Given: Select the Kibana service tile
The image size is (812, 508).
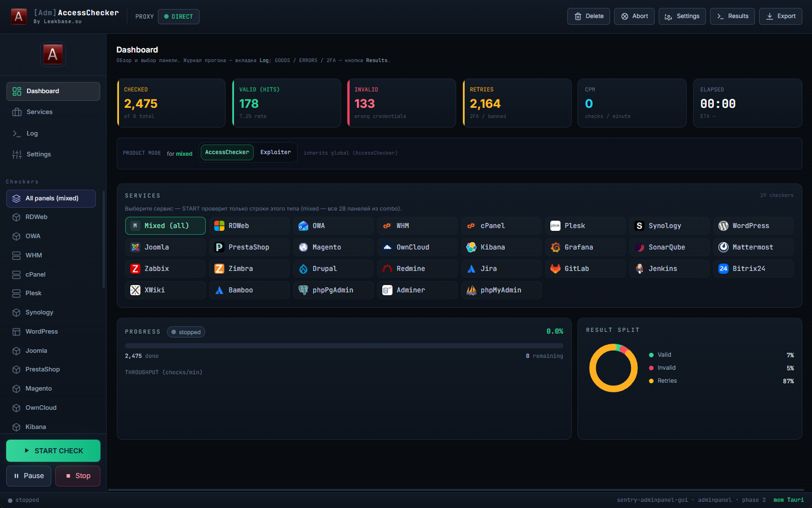Looking at the screenshot, I should 501,247.
